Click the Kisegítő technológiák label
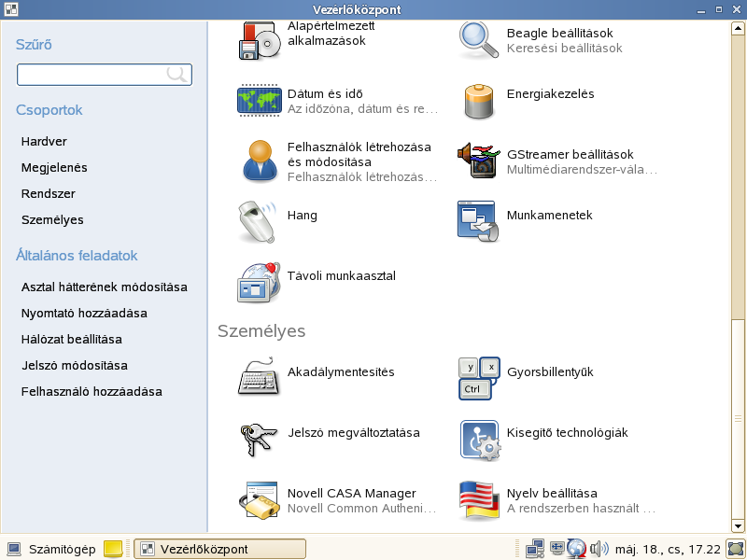This screenshot has height=560, width=747. [x=568, y=433]
